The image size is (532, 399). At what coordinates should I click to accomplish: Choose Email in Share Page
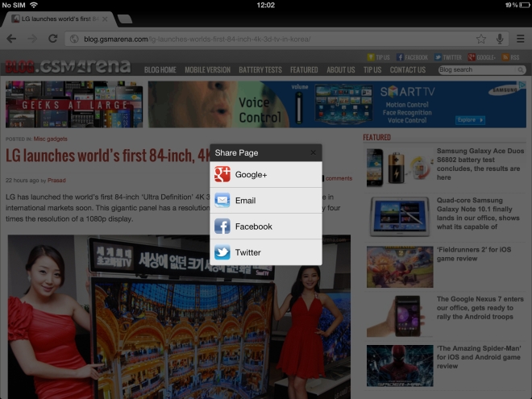click(266, 201)
